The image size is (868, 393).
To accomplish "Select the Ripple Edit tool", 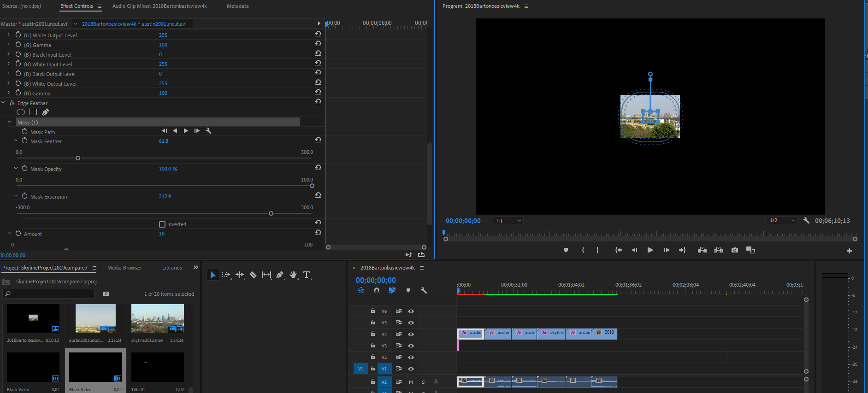I will (240, 275).
